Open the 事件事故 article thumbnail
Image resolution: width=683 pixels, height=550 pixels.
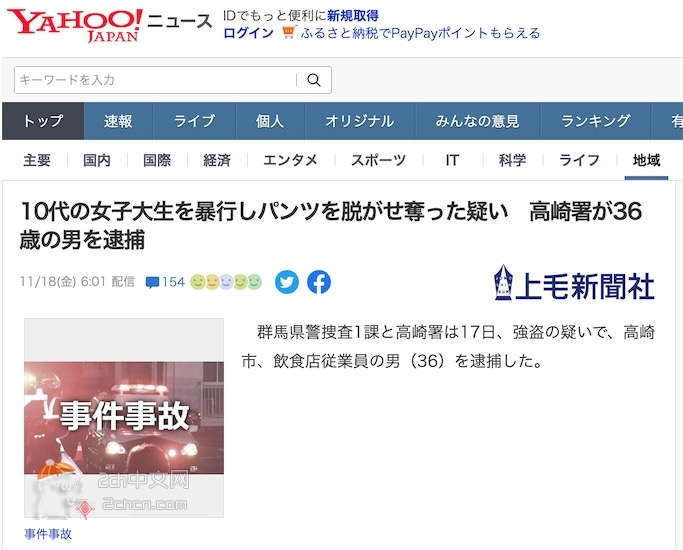click(124, 418)
